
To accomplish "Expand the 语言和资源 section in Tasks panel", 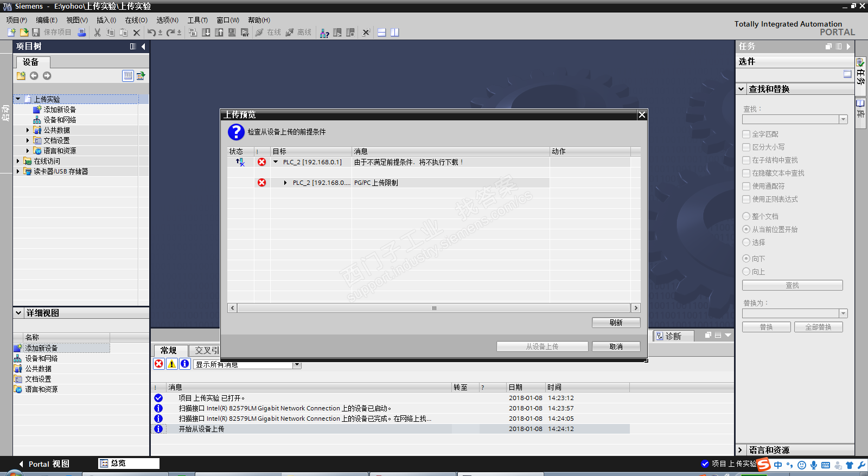I will pyautogui.click(x=741, y=450).
